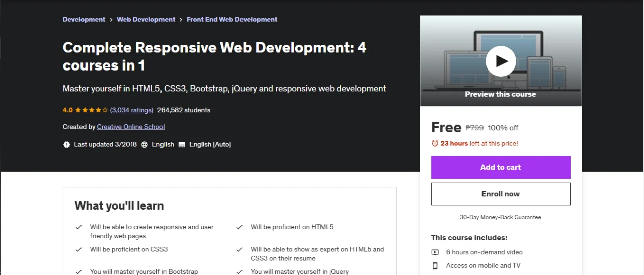Click the '264,582 students' text
This screenshot has height=275, width=644.
tap(184, 110)
